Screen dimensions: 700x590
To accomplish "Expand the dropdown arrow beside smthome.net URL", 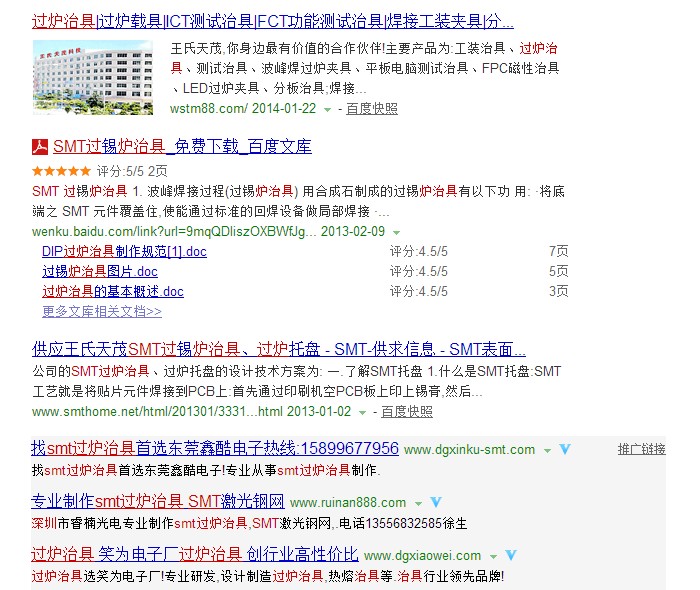I will click(363, 413).
